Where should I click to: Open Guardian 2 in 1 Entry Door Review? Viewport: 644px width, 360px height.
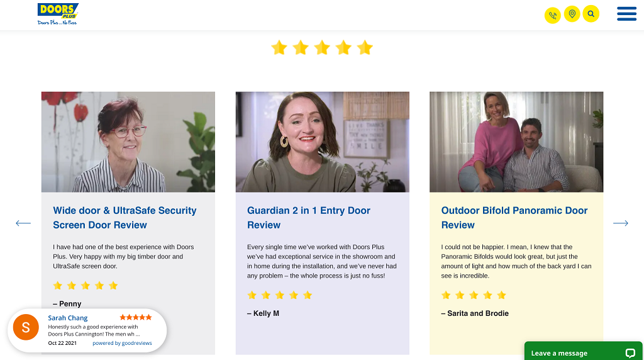(x=308, y=217)
